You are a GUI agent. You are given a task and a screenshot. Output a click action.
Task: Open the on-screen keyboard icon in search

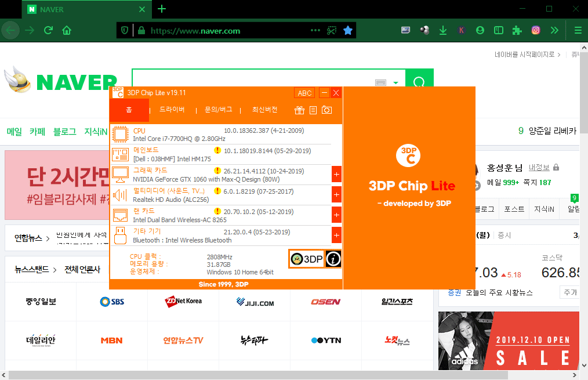click(380, 82)
